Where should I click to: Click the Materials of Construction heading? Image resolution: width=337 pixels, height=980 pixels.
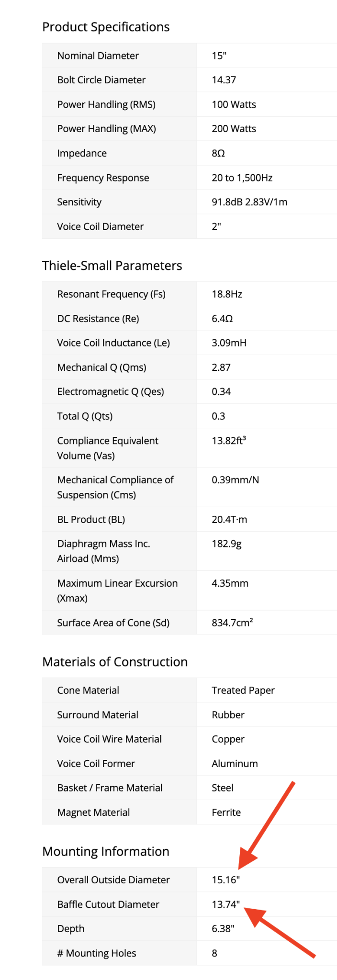[x=115, y=662]
